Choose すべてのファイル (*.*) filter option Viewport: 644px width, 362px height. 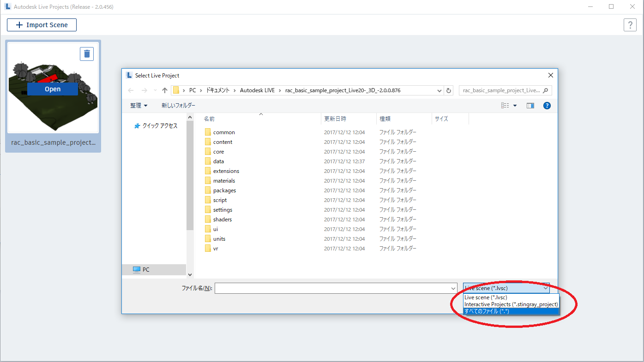pos(511,311)
